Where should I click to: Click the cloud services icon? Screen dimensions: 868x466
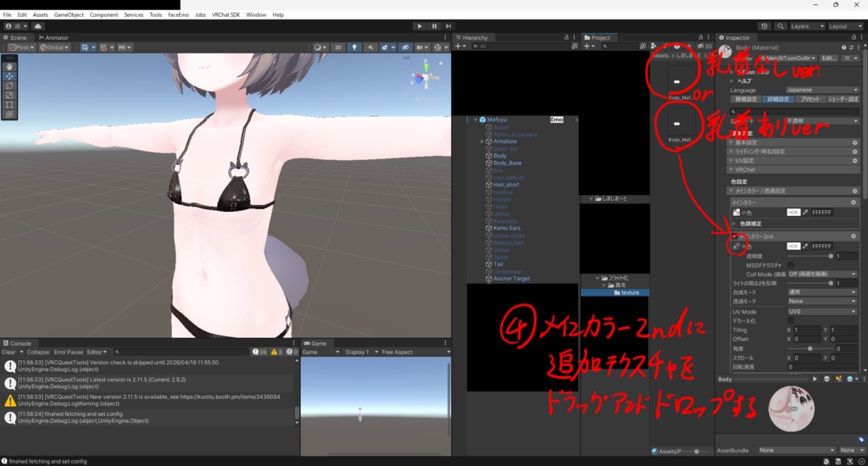click(37, 26)
